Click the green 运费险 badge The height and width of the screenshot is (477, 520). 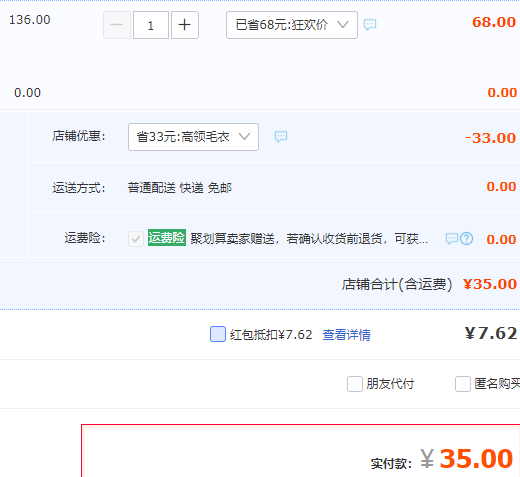pos(167,238)
